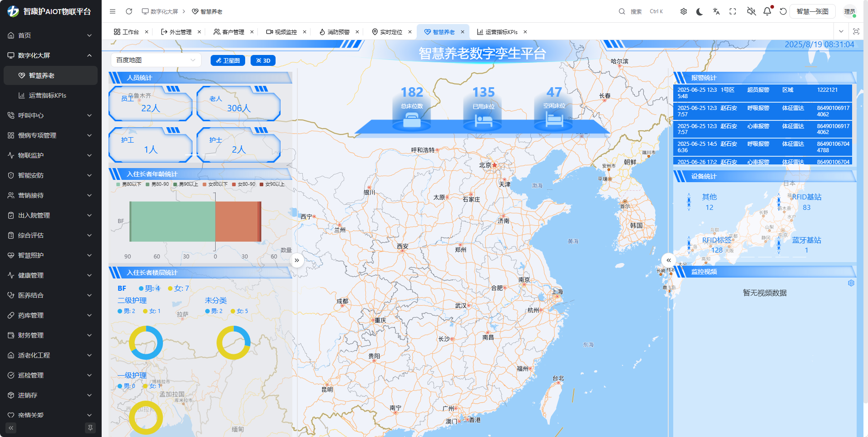Expand the 呼叫中心 sidebar menu
868x437 pixels.
(50, 115)
